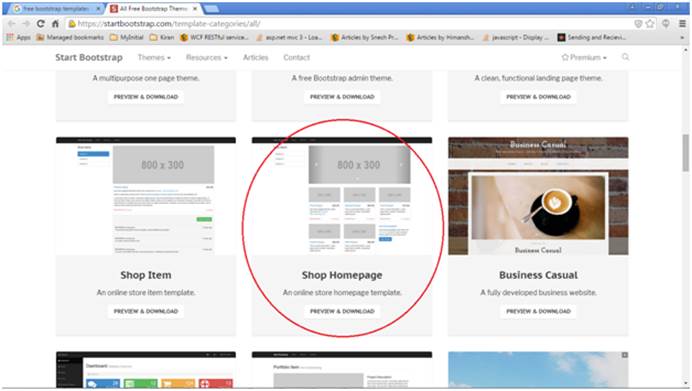
Task: Click 'An online store homepage template.' text
Action: pyautogui.click(x=342, y=293)
